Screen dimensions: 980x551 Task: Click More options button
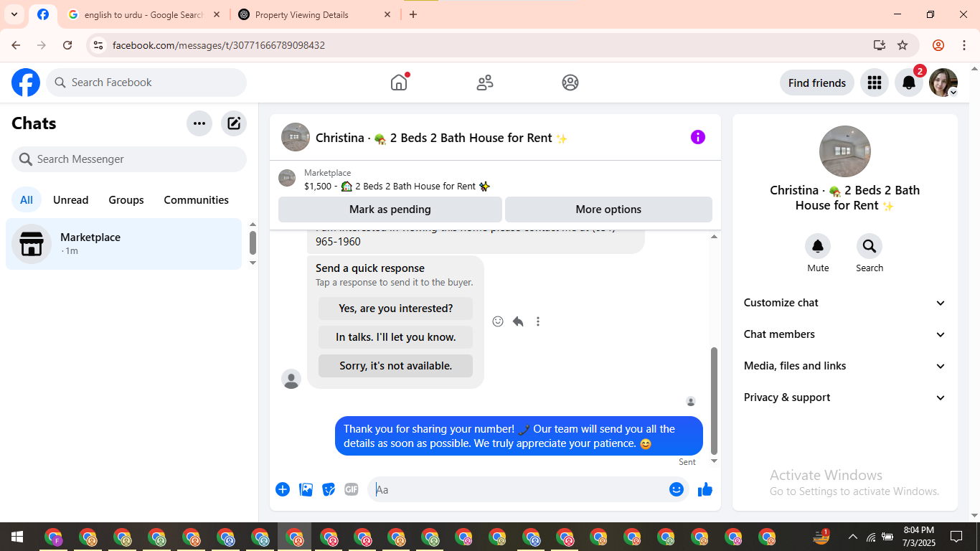(608, 209)
